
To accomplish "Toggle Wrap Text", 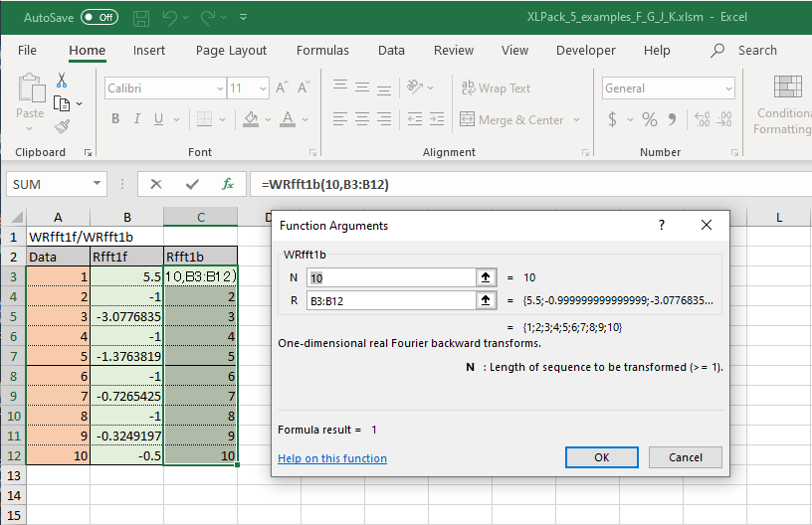I will [x=496, y=88].
